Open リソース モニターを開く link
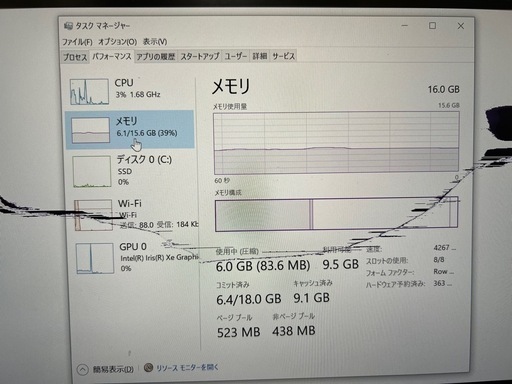The height and width of the screenshot is (384, 512). pyautogui.click(x=187, y=368)
